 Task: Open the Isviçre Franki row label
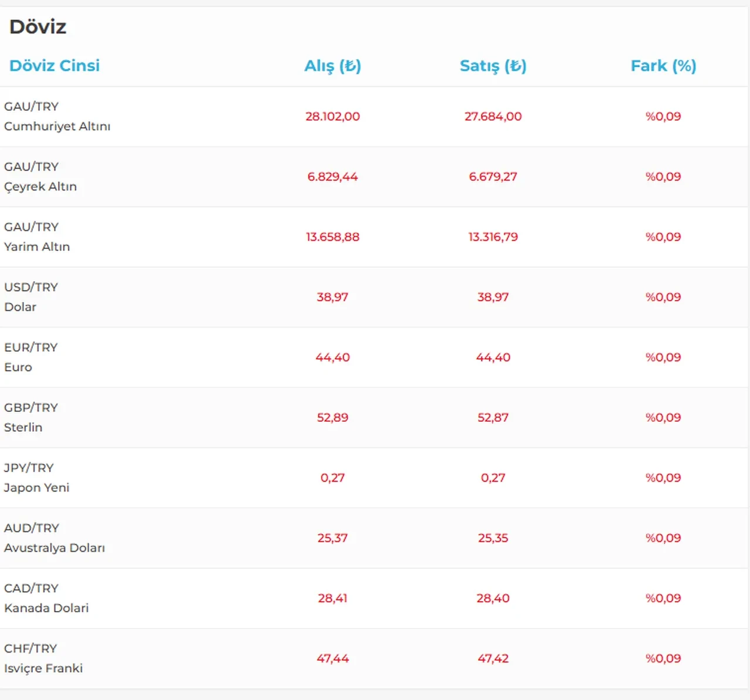pos(43,668)
